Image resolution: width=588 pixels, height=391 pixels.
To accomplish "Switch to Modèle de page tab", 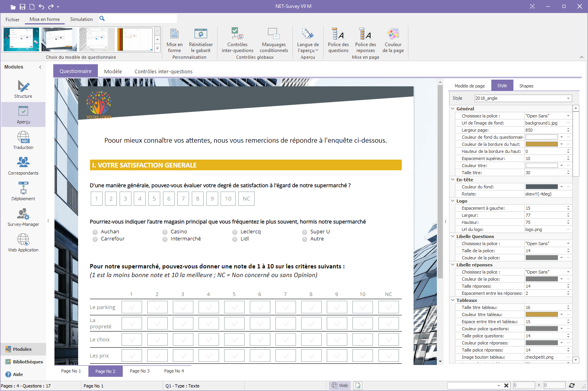I will (470, 86).
